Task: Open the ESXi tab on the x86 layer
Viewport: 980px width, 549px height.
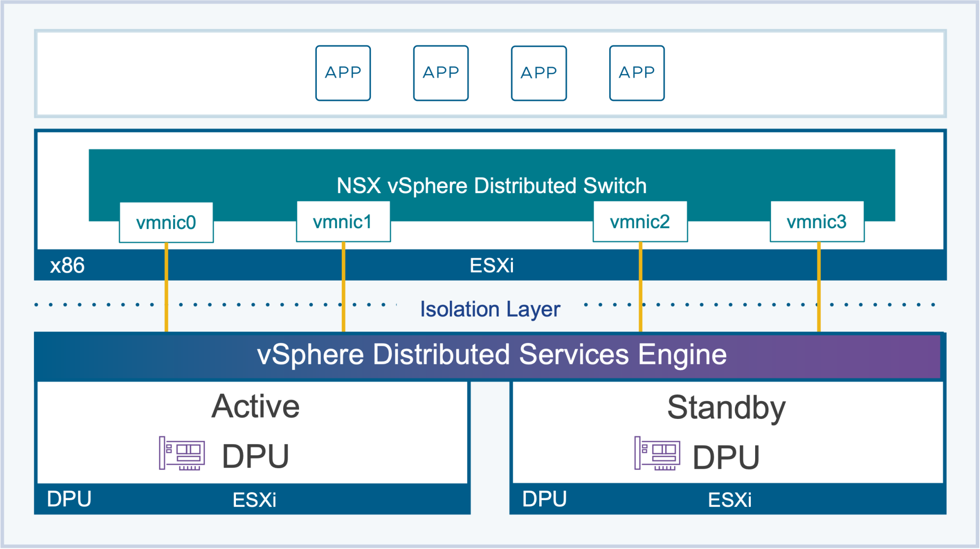Action: click(x=491, y=266)
